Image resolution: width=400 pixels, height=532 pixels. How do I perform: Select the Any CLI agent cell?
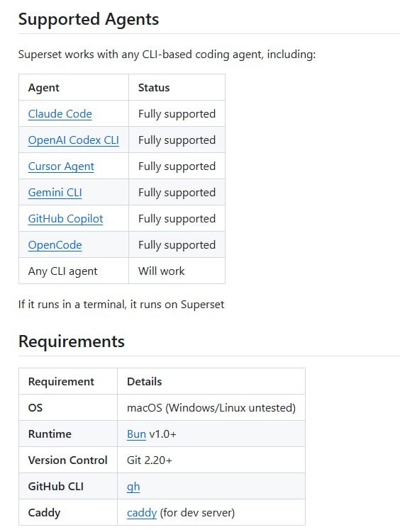click(74, 271)
